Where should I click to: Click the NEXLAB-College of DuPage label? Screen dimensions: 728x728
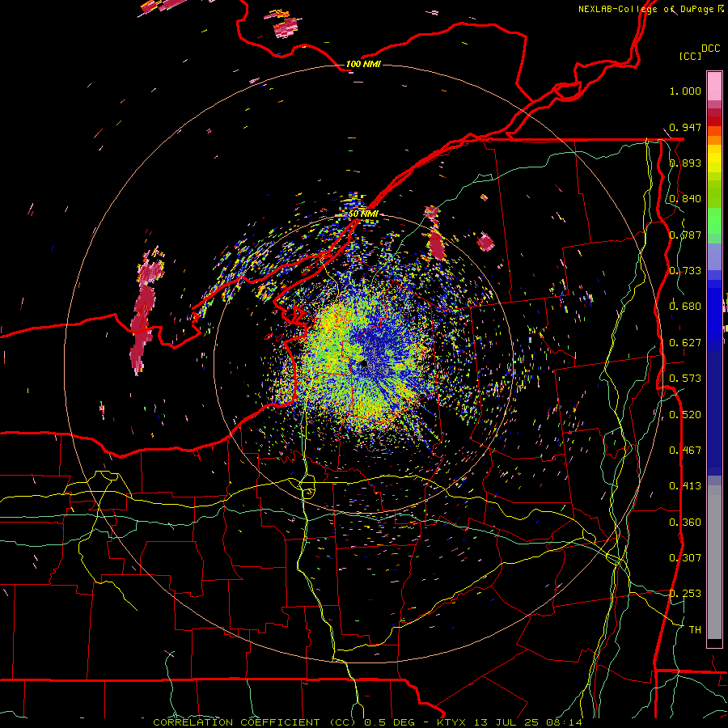[650, 9]
